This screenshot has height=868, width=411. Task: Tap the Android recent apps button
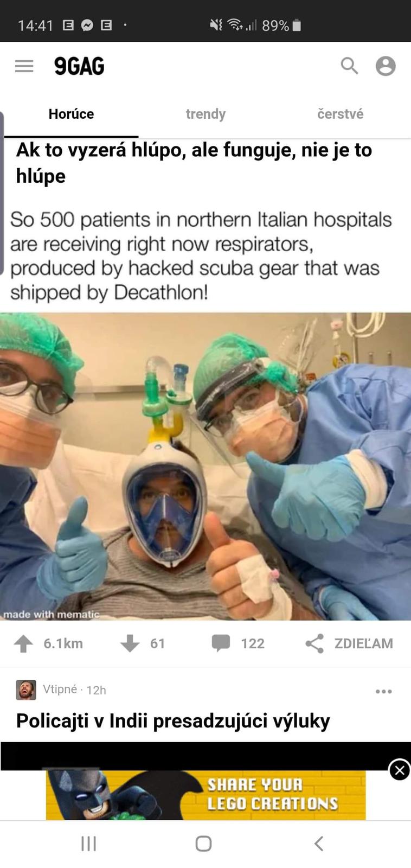point(89,844)
